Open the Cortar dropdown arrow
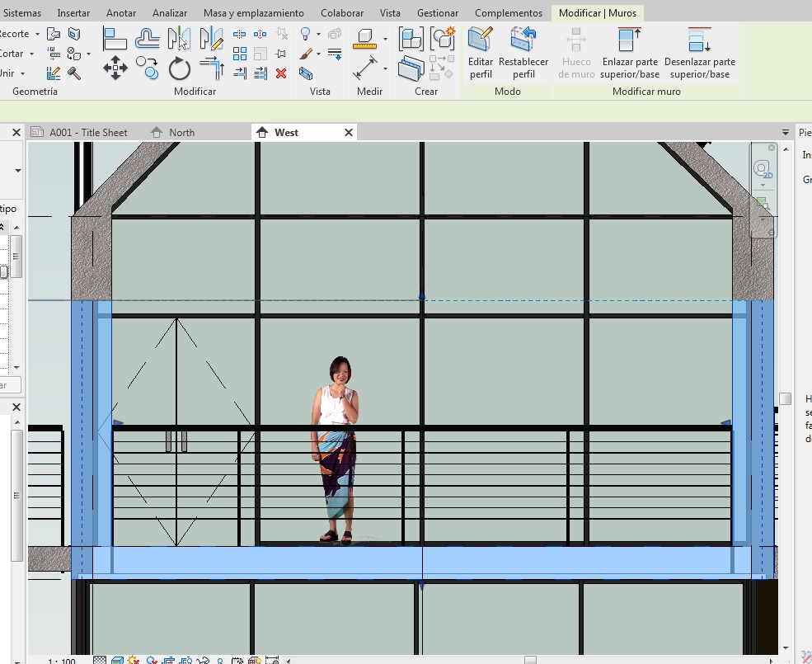The width and height of the screenshot is (812, 664). (31, 54)
